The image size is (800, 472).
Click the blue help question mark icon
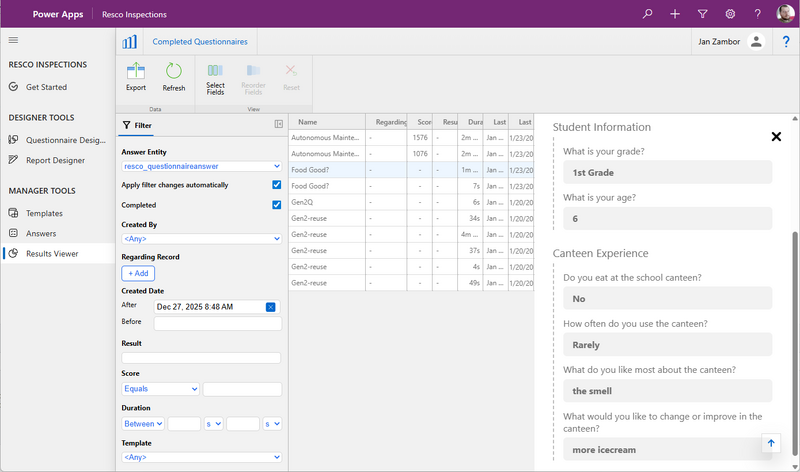786,42
